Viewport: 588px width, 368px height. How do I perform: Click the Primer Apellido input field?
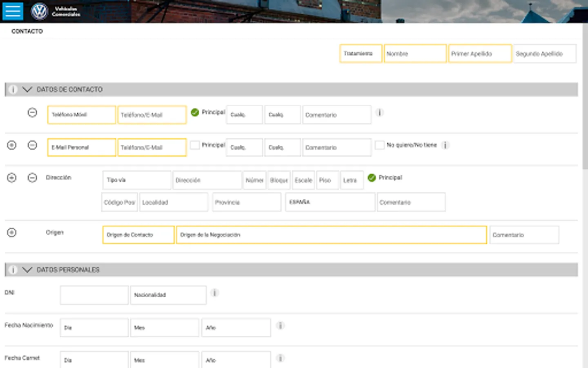480,54
